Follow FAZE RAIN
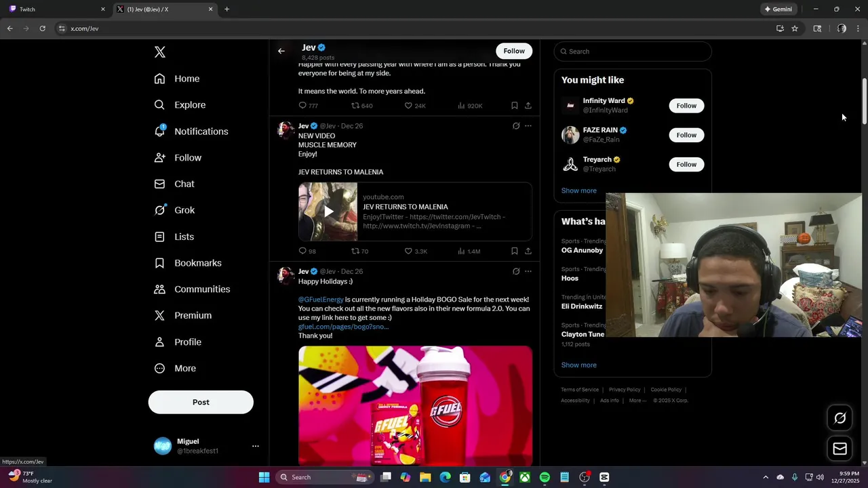 coord(686,135)
